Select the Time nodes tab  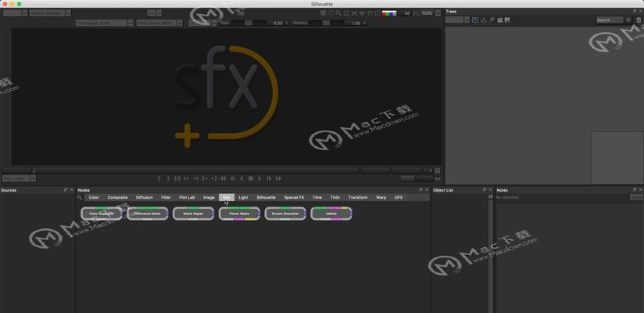(317, 197)
